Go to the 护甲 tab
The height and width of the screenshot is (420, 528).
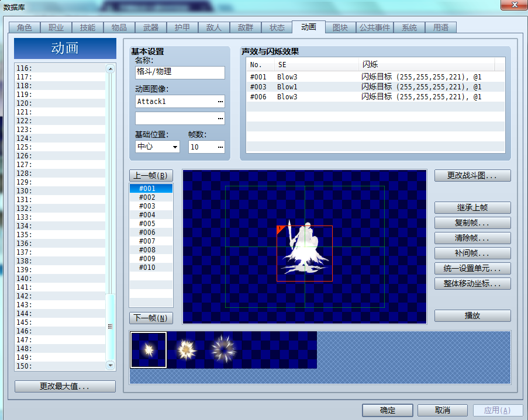(182, 27)
